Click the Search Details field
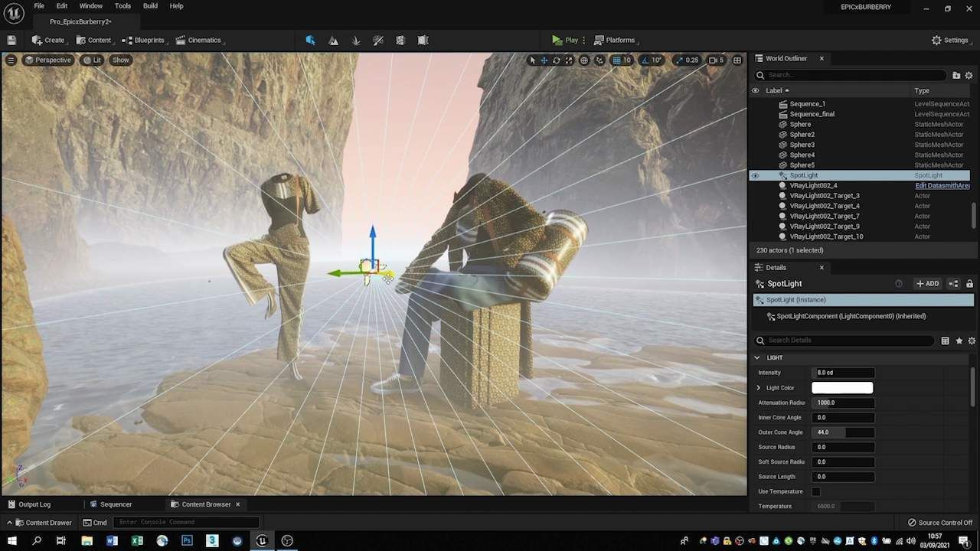Viewport: 980px width, 551px height. (x=844, y=341)
